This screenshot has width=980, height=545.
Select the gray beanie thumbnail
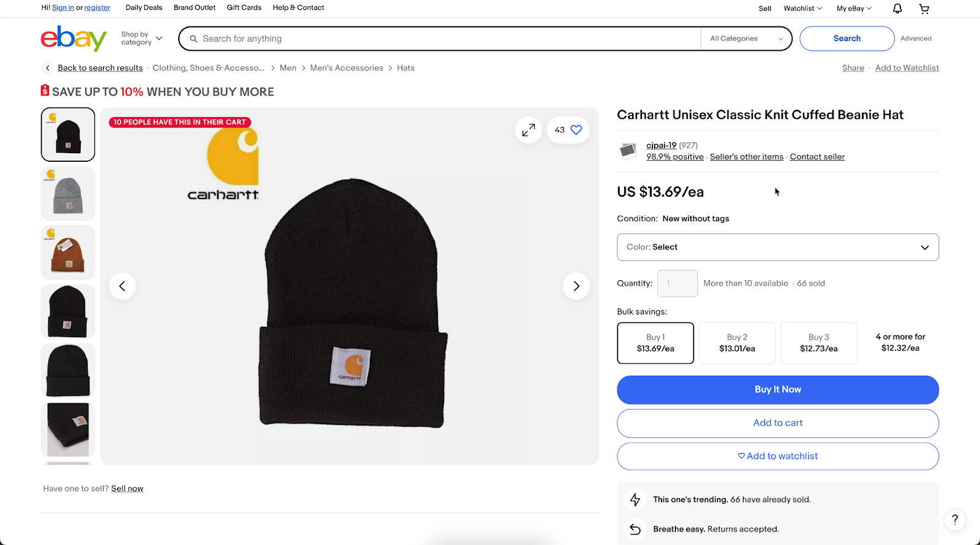click(x=67, y=193)
